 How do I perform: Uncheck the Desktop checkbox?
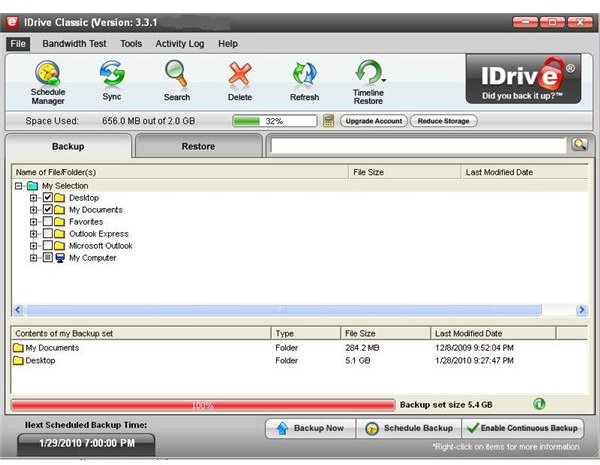(x=47, y=197)
